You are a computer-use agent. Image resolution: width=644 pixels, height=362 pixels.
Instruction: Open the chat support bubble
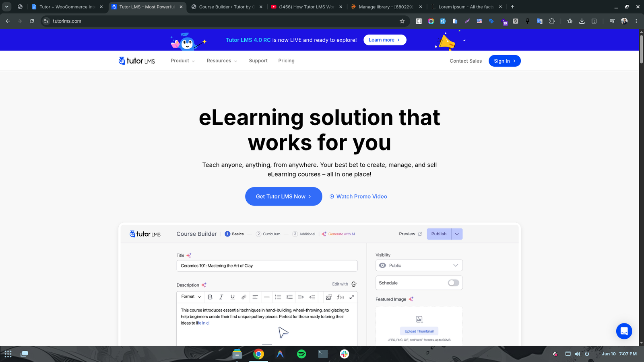[624, 331]
